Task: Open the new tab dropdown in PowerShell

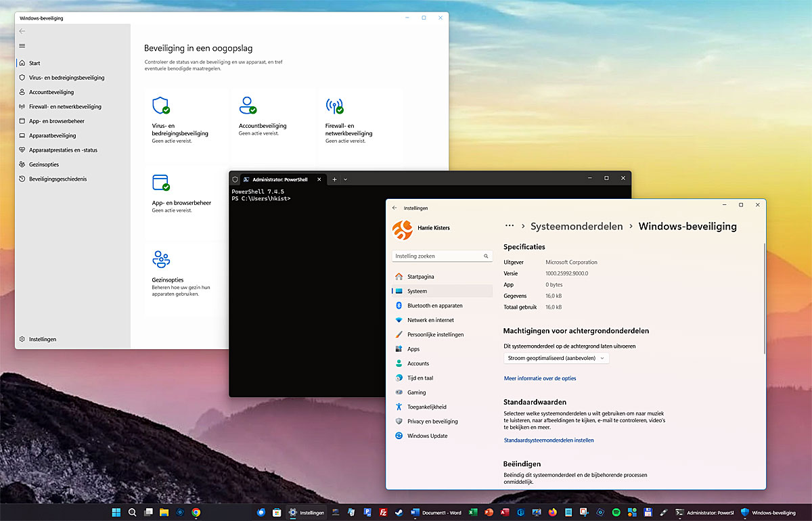Action: 344,179
